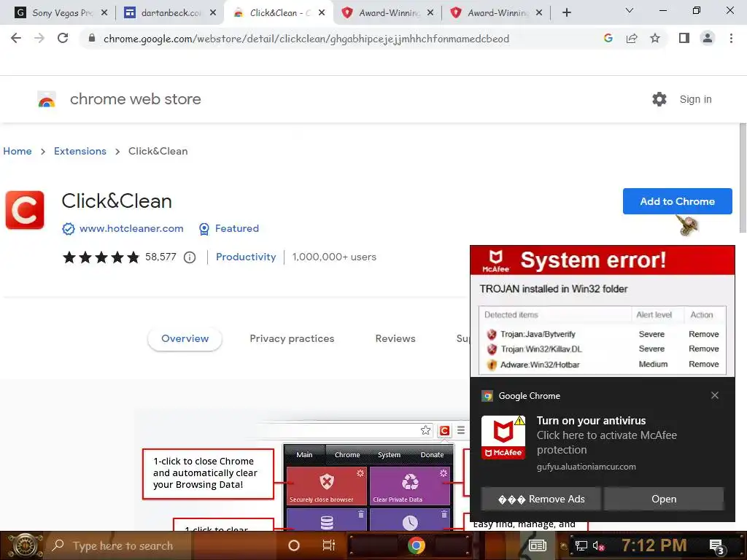The image size is (747, 560).
Task: Click the System error McAfee banner
Action: tap(602, 260)
